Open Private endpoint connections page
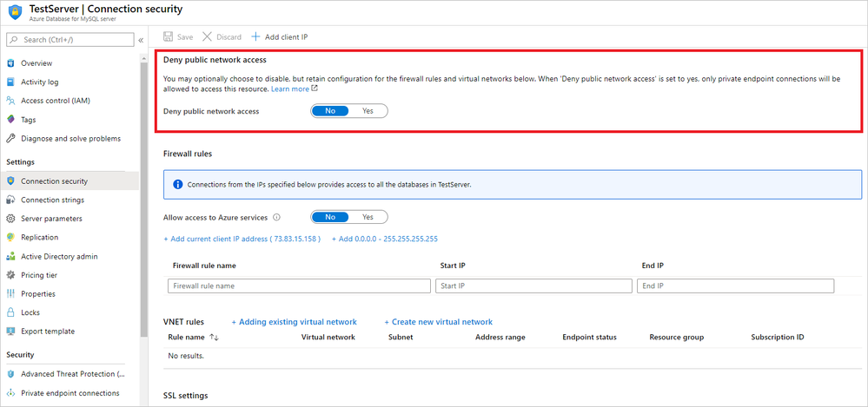The image size is (868, 407). pyautogui.click(x=70, y=392)
